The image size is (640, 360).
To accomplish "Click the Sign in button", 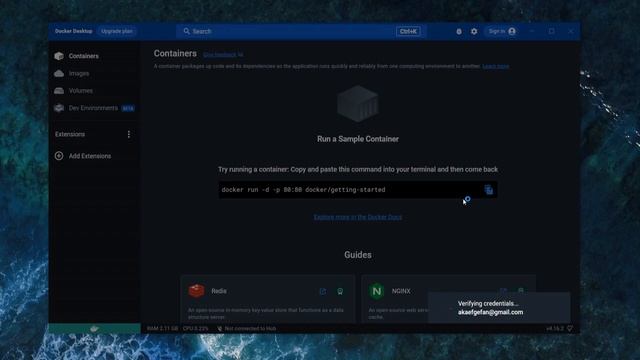I will 502,31.
